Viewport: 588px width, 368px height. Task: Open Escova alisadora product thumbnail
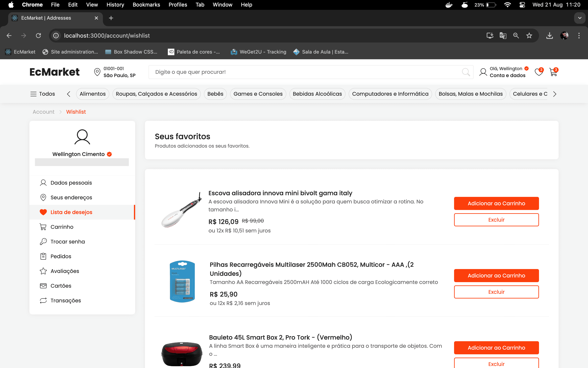182,210
